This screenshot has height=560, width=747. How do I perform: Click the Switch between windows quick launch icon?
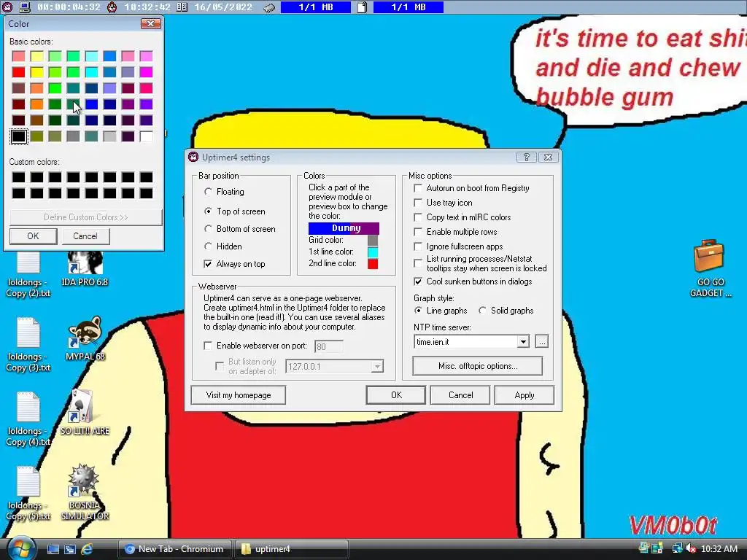point(70,549)
